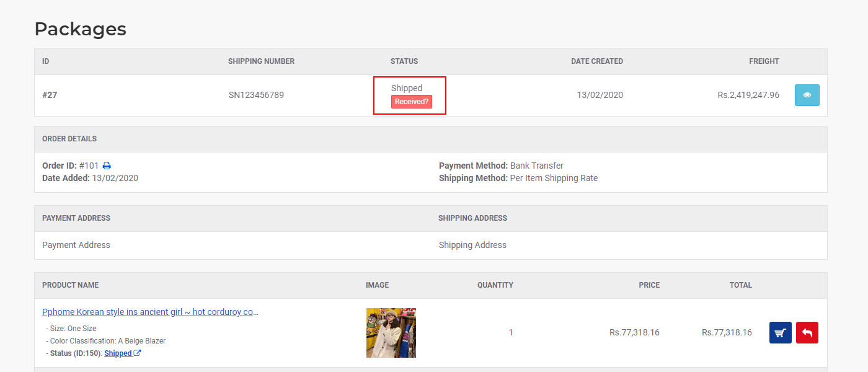Click the freight amount Rs.2,419,247.96

tap(748, 95)
